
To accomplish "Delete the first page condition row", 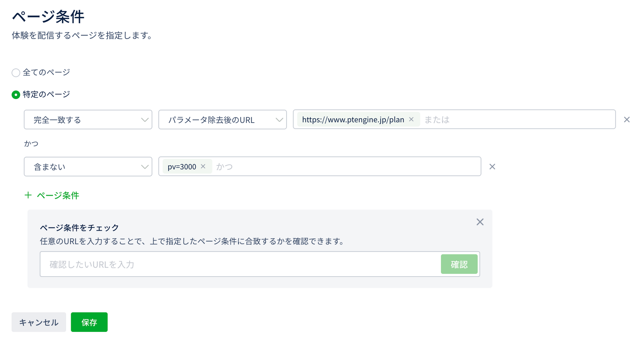I will 626,120.
